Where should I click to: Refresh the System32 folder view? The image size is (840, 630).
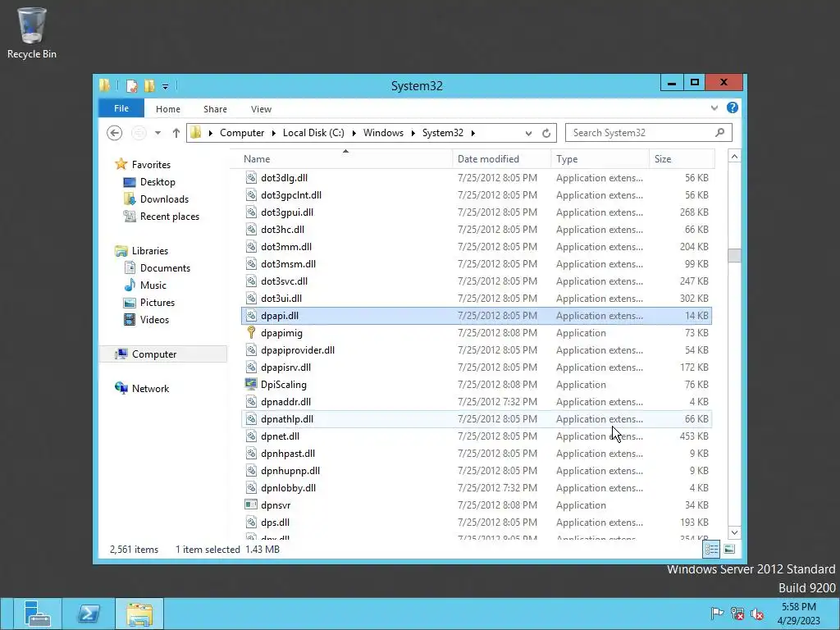click(546, 133)
